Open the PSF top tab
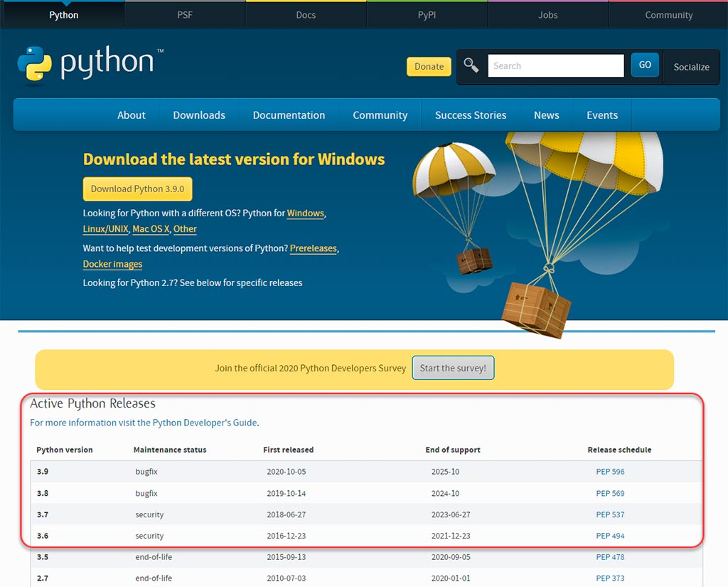The image size is (728, 587). 185,15
